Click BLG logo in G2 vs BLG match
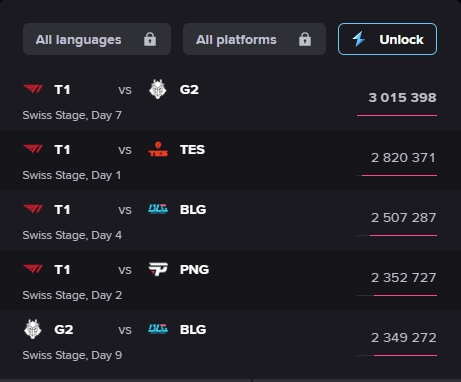The height and width of the screenshot is (382, 461). [x=158, y=329]
